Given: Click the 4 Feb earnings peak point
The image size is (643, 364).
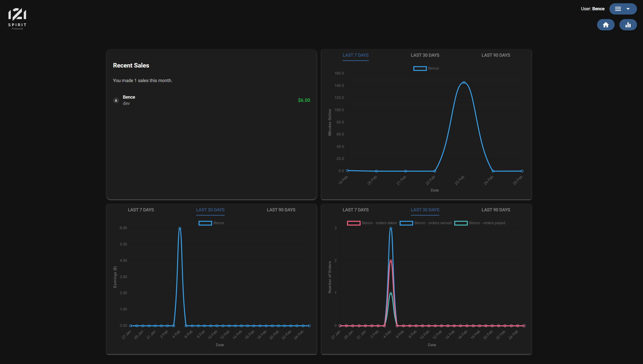Looking at the screenshot, I should pyautogui.click(x=180, y=228).
